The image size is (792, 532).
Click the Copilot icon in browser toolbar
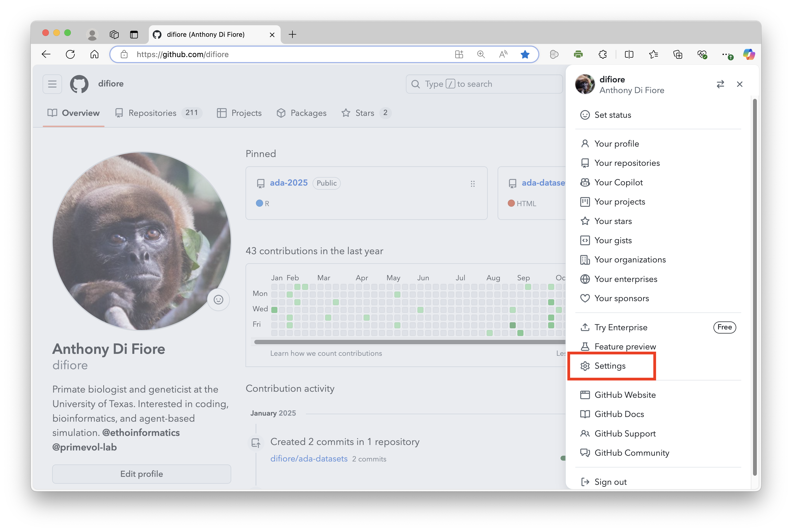coord(749,54)
